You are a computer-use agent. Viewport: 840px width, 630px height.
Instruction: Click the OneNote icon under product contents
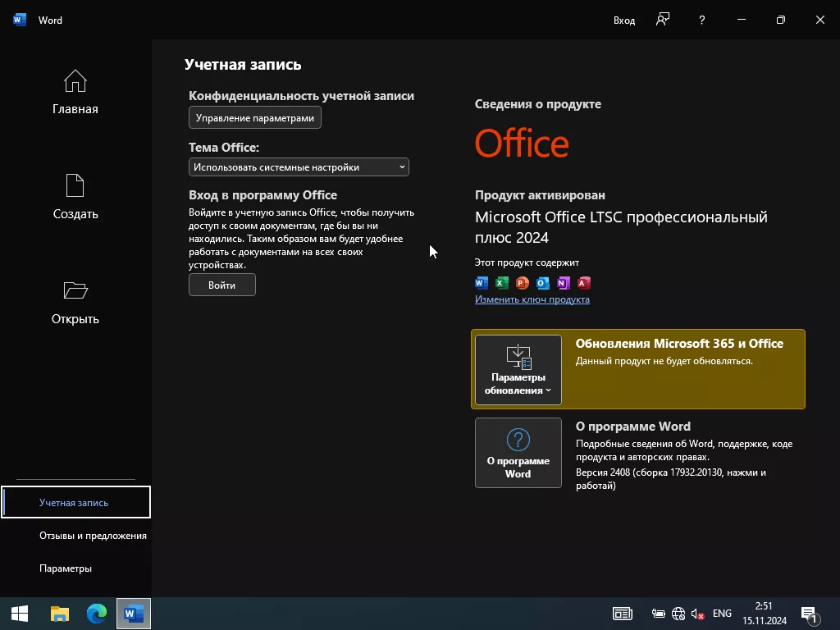(564, 283)
